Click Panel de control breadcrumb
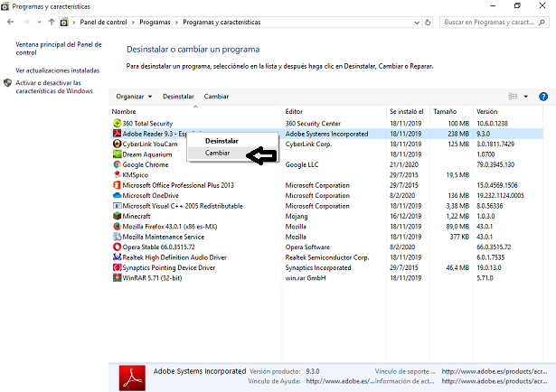This screenshot has width=556, height=392. point(103,23)
